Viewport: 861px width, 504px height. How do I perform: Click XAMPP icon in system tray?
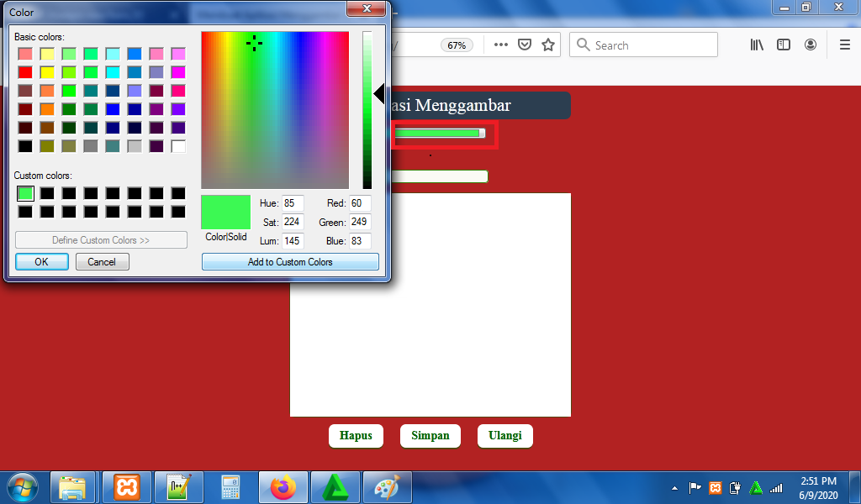715,487
